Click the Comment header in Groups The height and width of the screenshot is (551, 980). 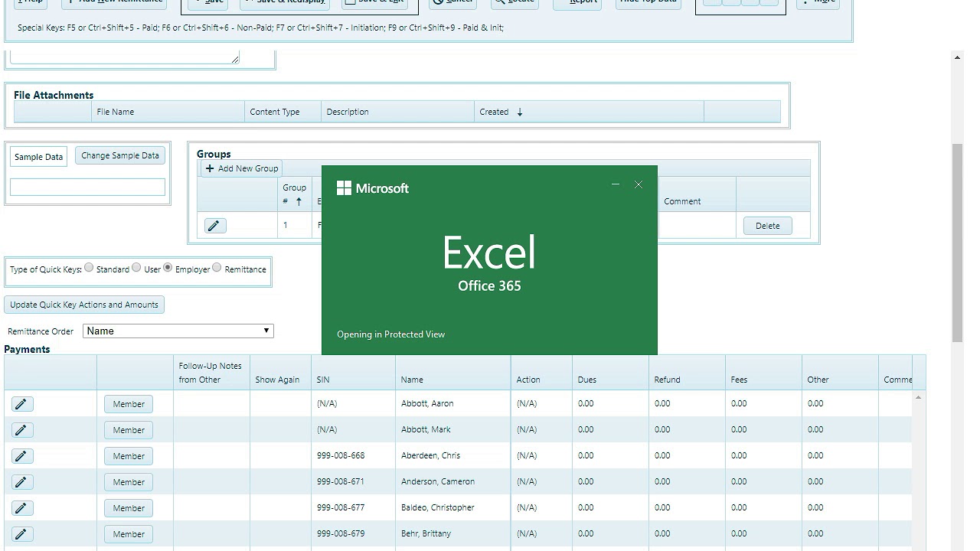pos(682,201)
